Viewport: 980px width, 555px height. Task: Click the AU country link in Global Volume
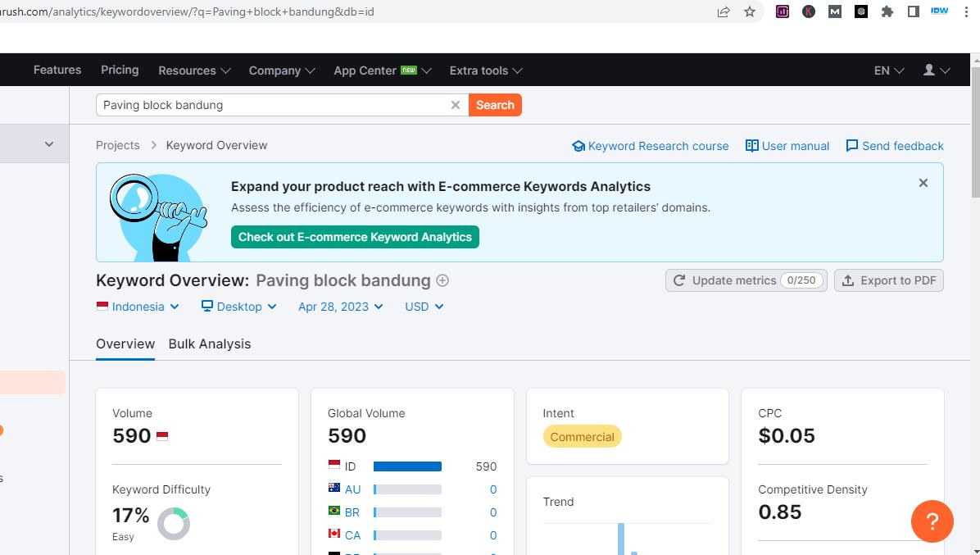coord(352,489)
